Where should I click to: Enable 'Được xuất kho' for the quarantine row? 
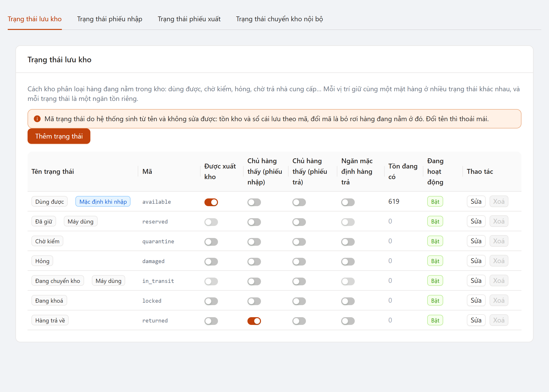[x=211, y=242]
